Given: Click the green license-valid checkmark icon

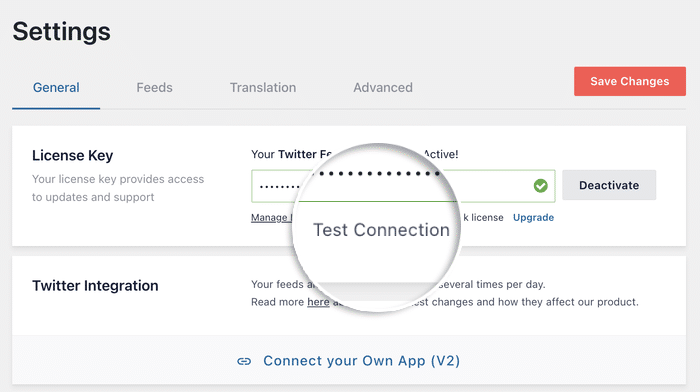Looking at the screenshot, I should pos(540,185).
